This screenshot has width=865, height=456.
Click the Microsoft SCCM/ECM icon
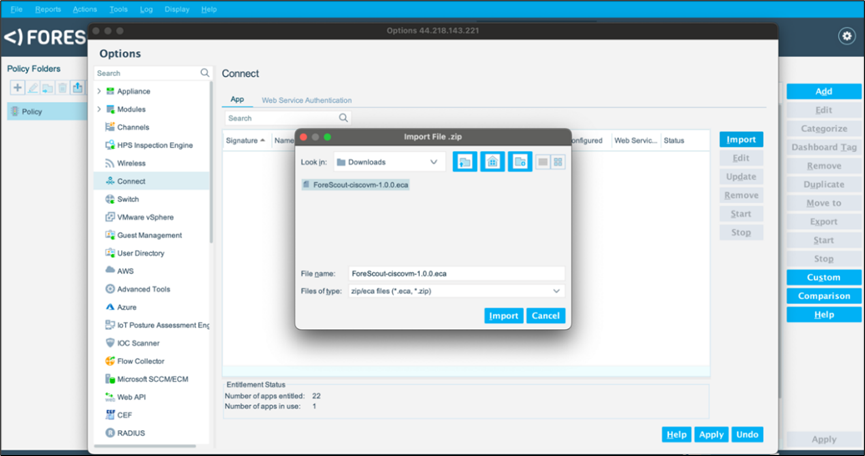pos(110,379)
